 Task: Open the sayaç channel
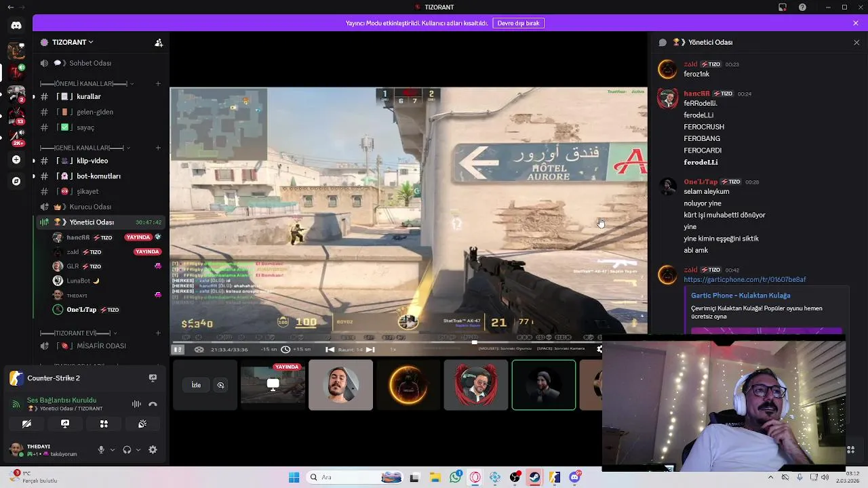tap(99, 127)
